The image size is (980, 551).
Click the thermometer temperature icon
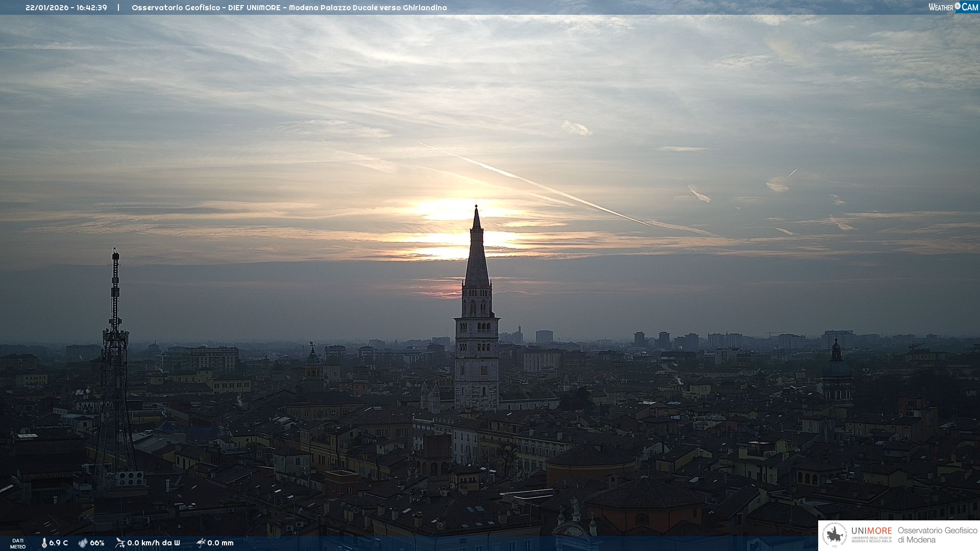44,543
